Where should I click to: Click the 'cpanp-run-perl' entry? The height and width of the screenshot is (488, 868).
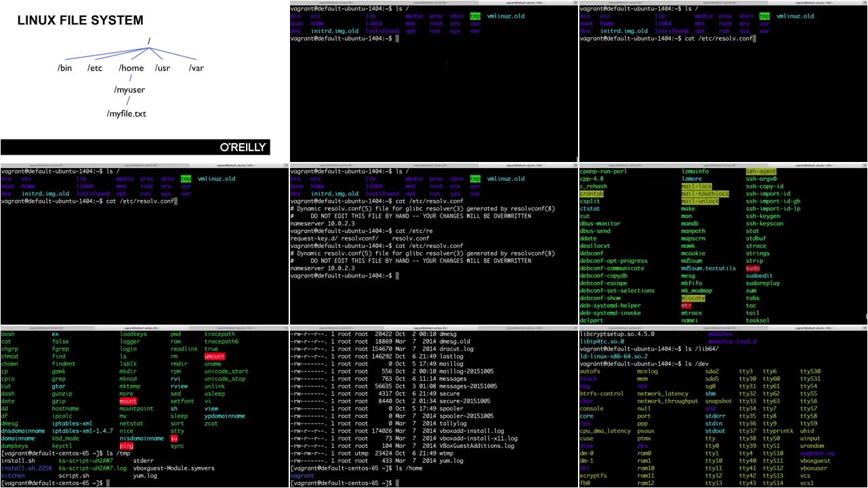(x=604, y=171)
